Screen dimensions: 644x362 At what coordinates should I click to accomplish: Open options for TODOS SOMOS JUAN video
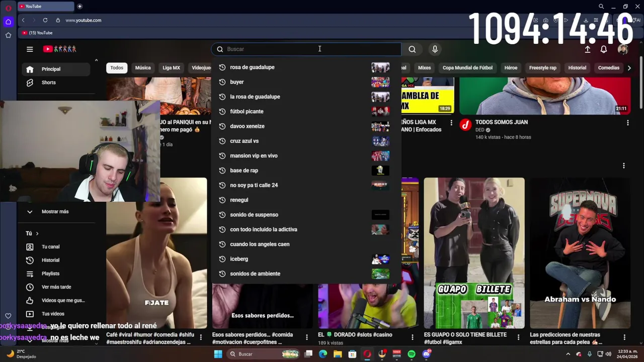pyautogui.click(x=627, y=123)
